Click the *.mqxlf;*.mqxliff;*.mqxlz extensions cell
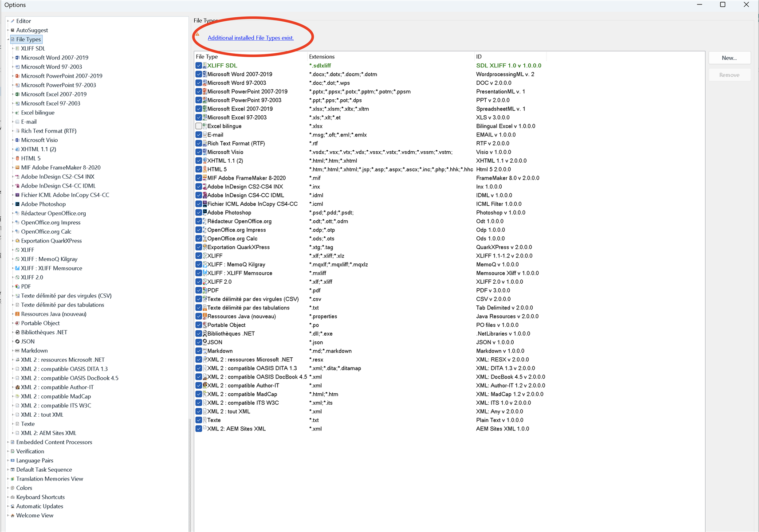This screenshot has width=759, height=532. click(338, 264)
